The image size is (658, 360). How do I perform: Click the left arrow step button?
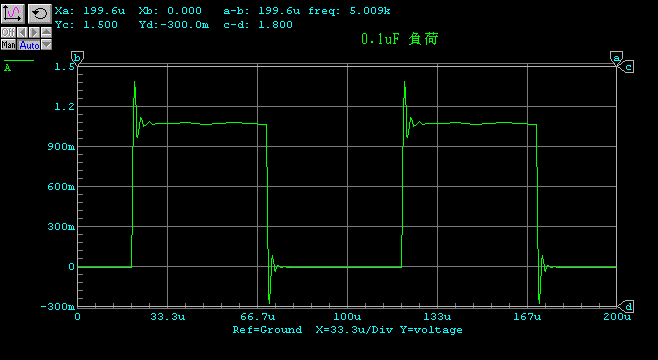tap(22, 32)
